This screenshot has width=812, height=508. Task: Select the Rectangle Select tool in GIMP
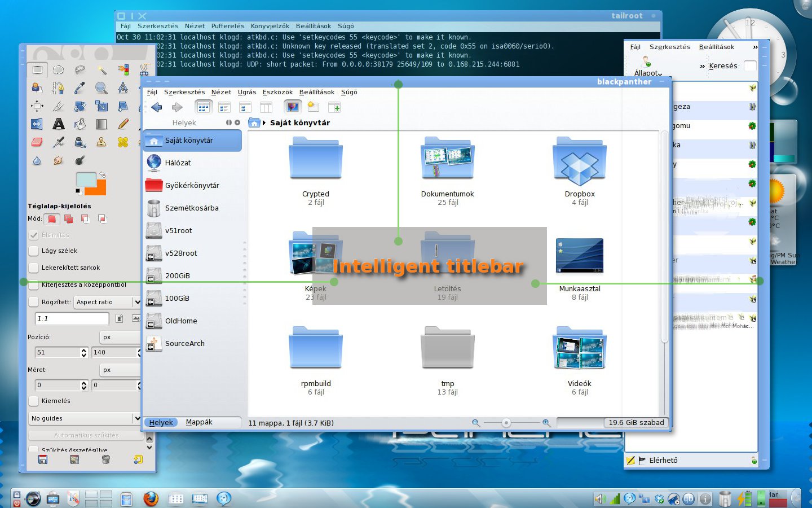tap(37, 70)
